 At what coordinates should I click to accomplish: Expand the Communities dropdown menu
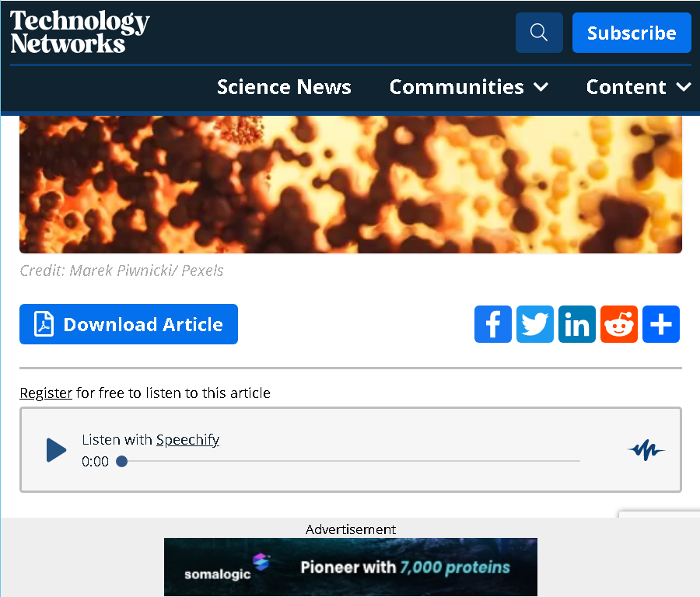click(x=469, y=86)
